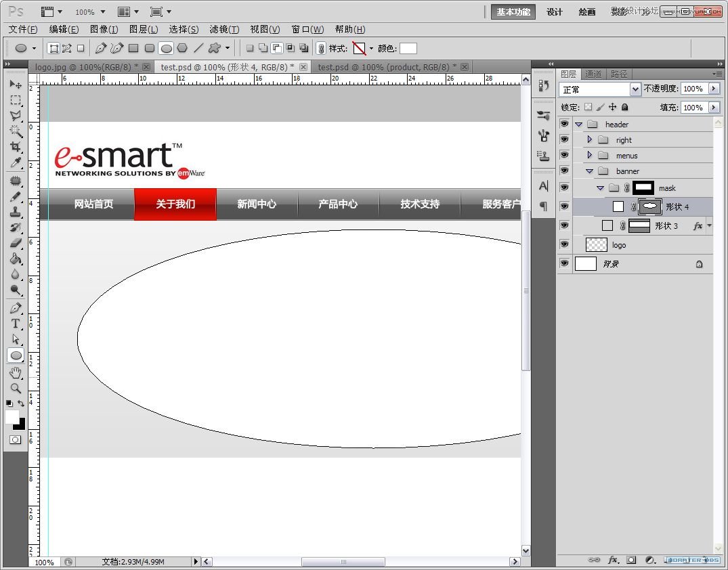
Task: Select the Pen tool in toolbox
Action: pos(16,308)
